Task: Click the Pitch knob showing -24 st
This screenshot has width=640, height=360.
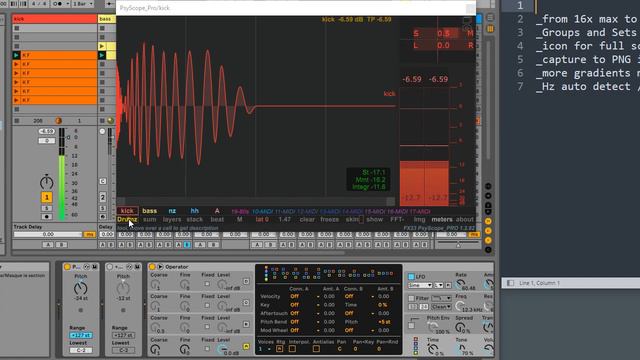Action: coord(80,289)
